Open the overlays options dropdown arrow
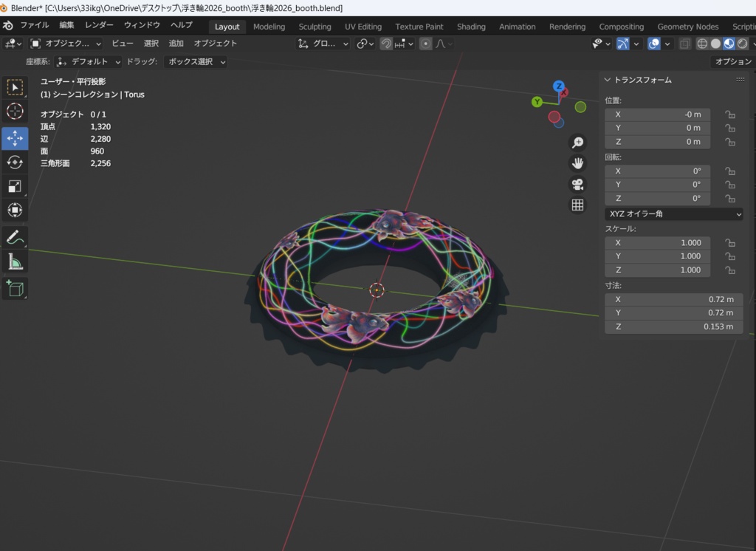 click(667, 44)
